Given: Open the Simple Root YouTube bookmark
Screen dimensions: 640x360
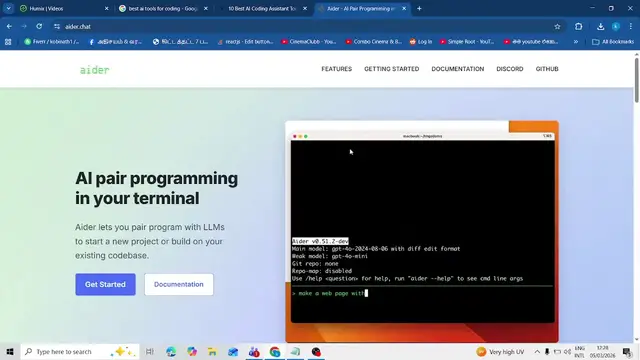Looking at the screenshot, I should [x=467, y=42].
